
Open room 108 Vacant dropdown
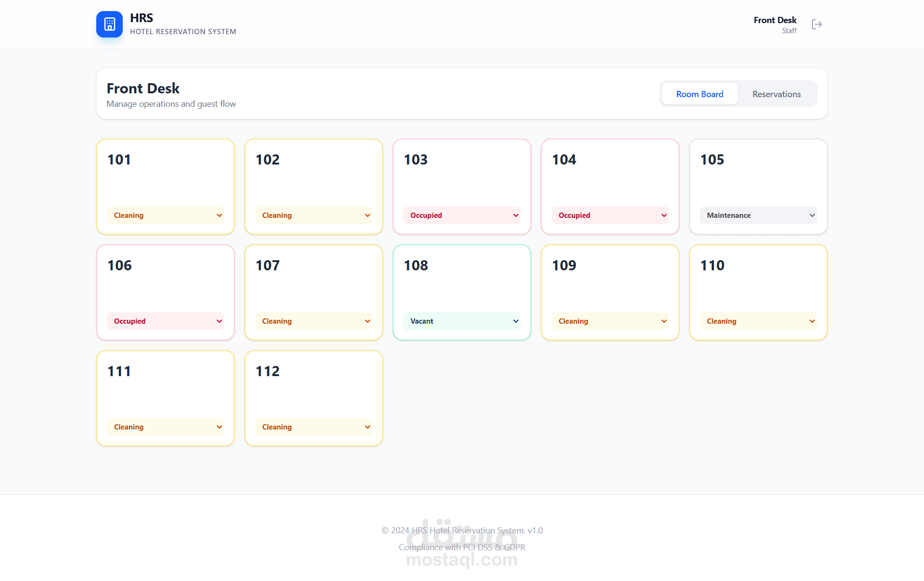462,321
